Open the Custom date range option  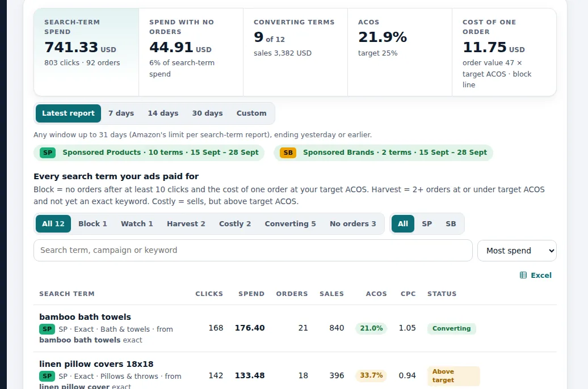coord(251,113)
